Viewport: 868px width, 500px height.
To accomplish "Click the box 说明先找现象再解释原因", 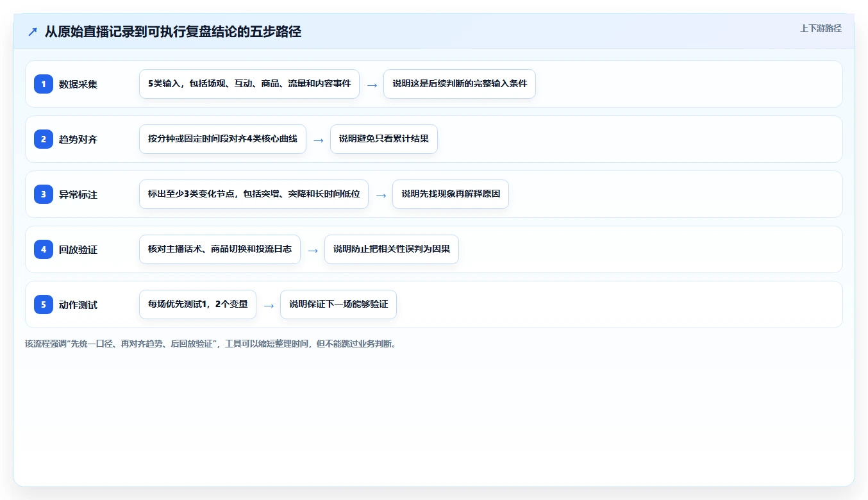I will 451,194.
